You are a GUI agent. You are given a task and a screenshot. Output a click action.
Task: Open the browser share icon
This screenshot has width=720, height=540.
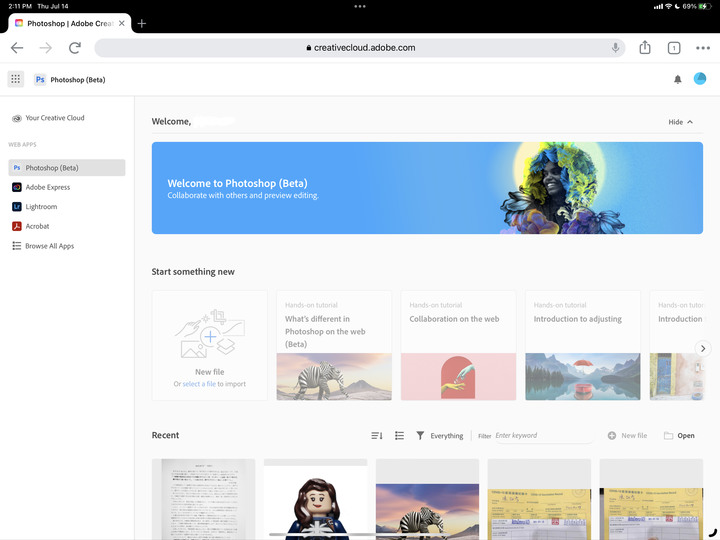[x=645, y=47]
